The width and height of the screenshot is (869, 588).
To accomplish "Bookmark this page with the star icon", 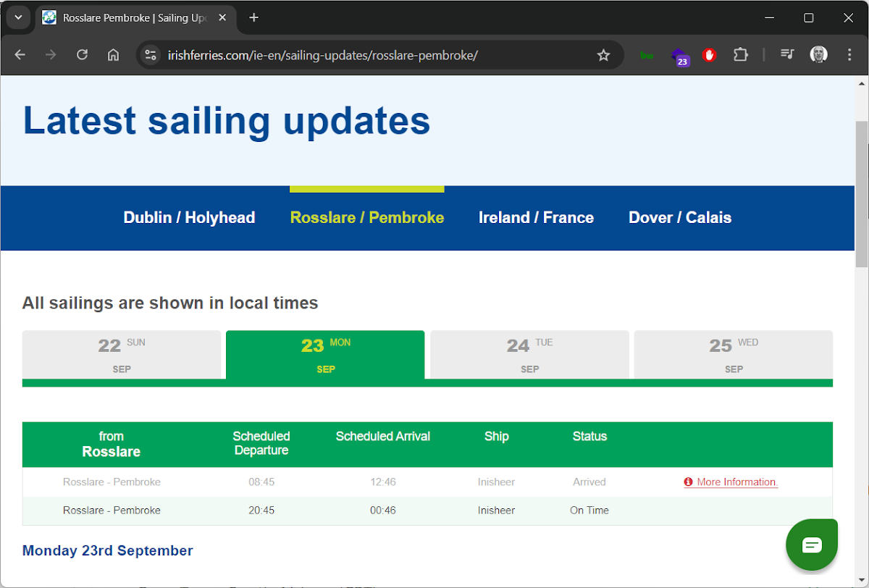I will pyautogui.click(x=603, y=55).
